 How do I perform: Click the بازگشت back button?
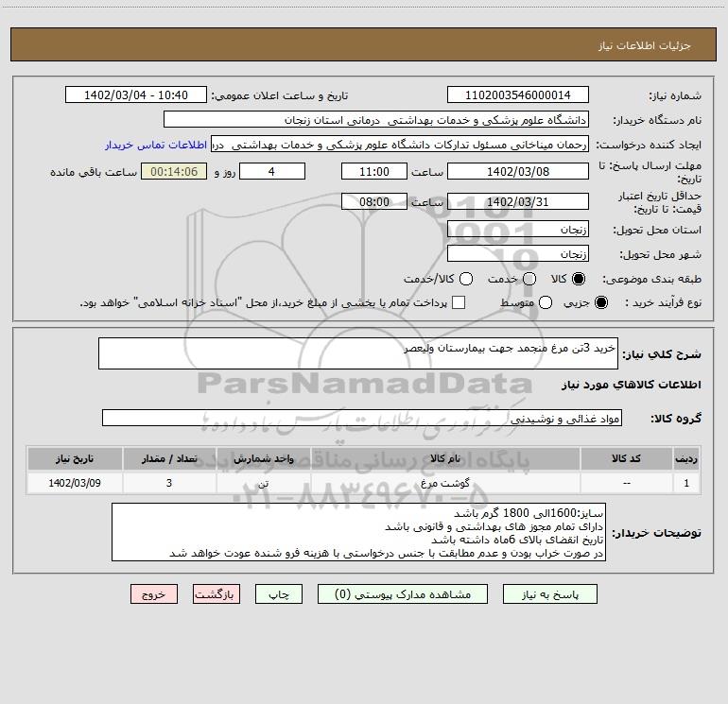point(217,594)
